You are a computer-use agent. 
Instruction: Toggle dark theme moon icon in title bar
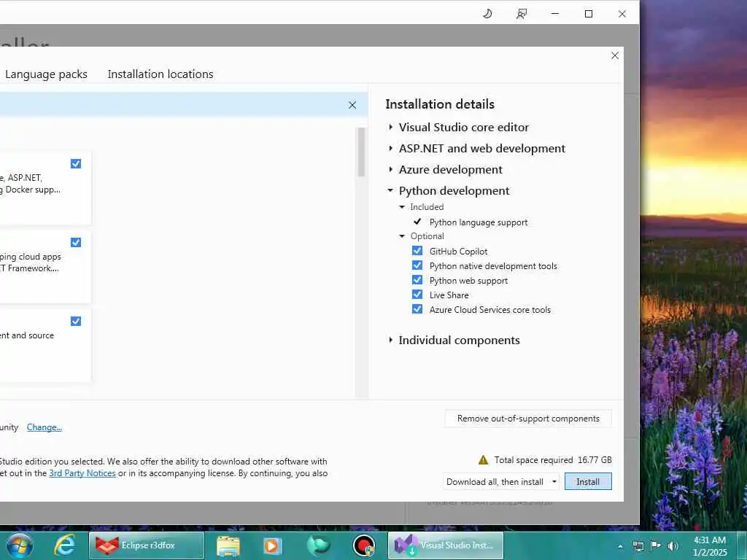(487, 14)
